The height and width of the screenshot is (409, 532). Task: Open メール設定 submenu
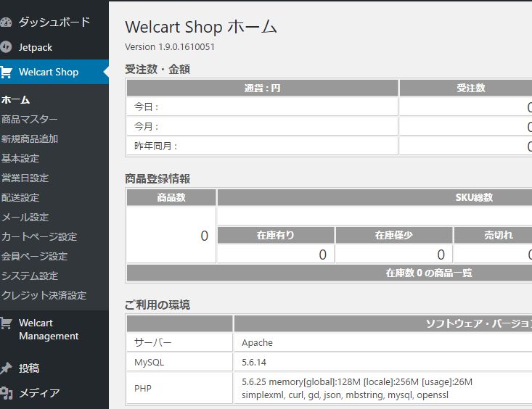tap(25, 217)
